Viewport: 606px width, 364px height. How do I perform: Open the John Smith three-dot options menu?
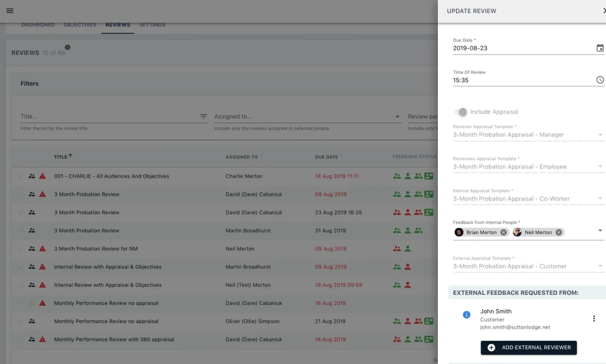(x=594, y=319)
